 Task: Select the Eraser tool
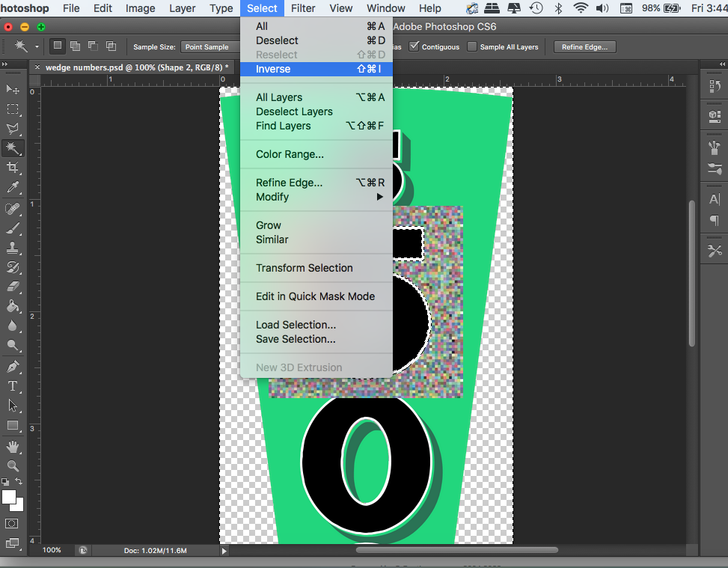13,287
